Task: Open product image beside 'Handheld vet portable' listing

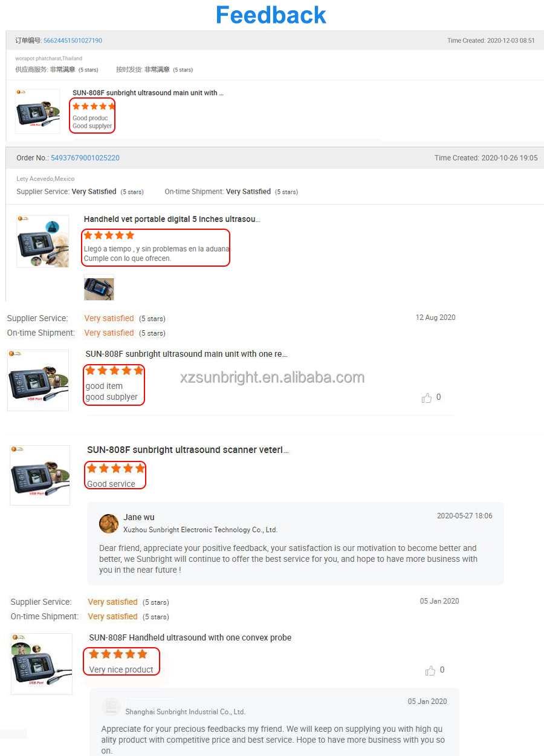Action: [x=42, y=241]
